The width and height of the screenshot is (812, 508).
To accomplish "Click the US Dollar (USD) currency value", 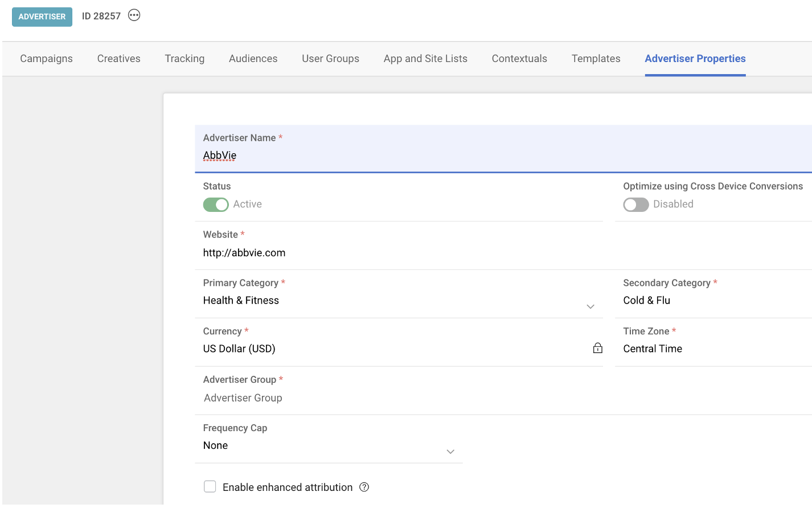I will (x=239, y=349).
